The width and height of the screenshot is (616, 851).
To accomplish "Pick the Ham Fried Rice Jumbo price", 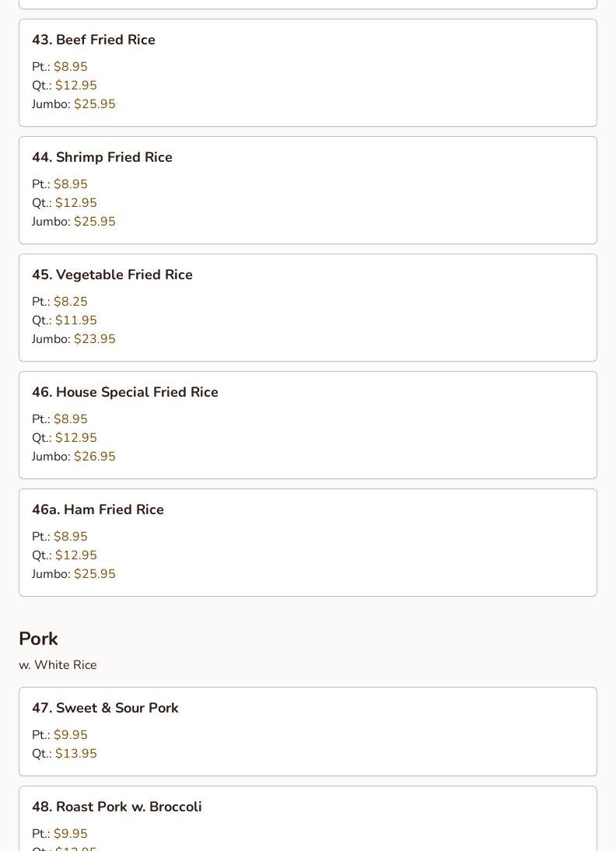I will [94, 574].
